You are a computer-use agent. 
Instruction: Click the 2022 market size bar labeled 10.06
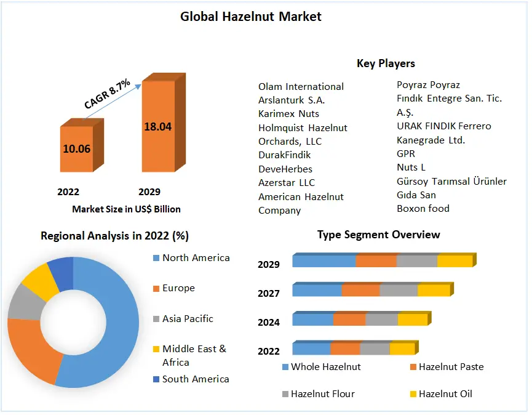pyautogui.click(x=76, y=149)
